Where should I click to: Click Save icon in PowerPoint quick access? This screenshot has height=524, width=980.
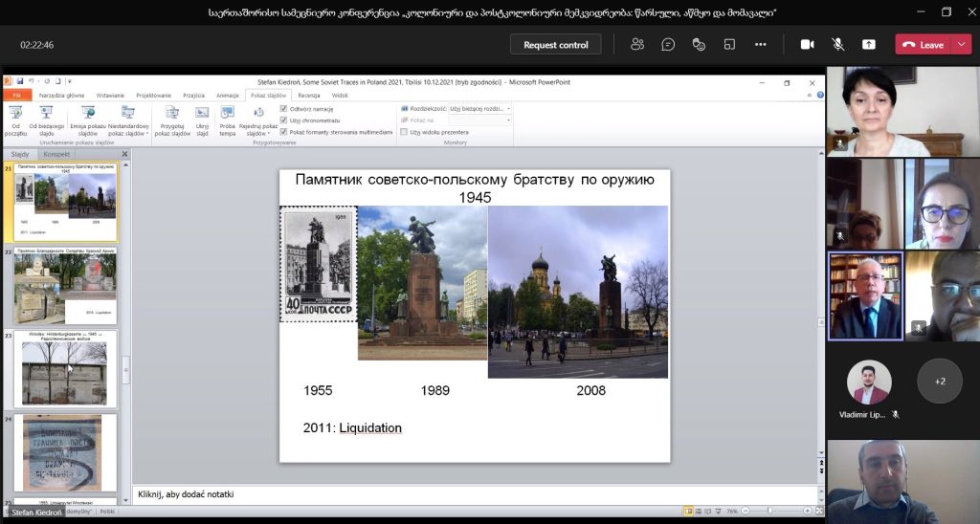(x=20, y=81)
